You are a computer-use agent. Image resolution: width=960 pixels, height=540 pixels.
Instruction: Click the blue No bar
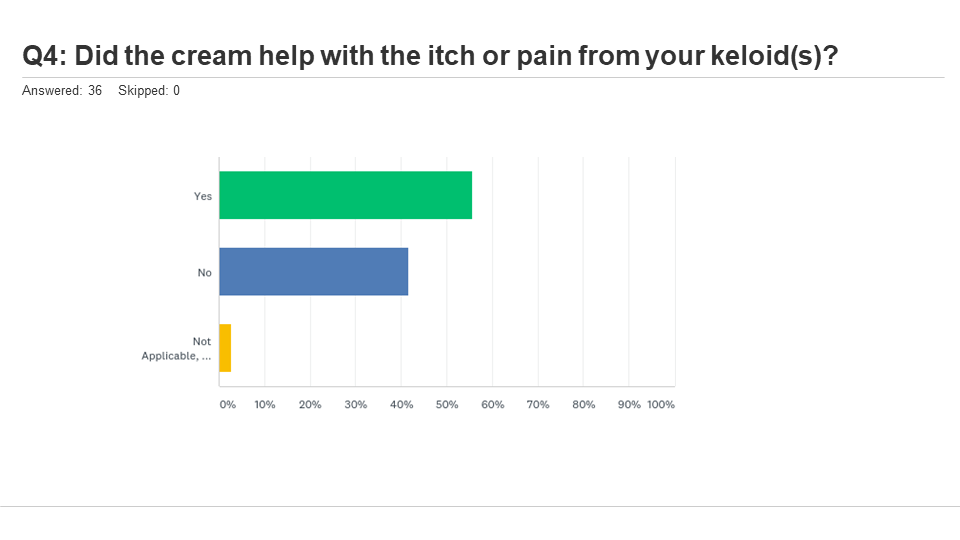pyautogui.click(x=313, y=272)
